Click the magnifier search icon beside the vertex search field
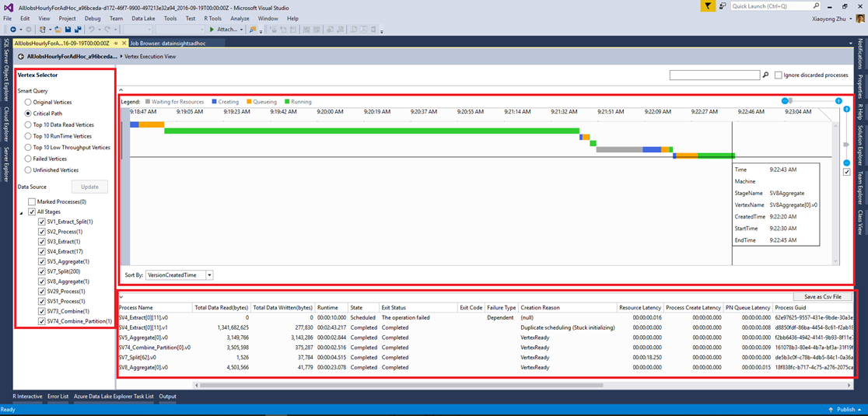The image size is (868, 416). click(765, 75)
